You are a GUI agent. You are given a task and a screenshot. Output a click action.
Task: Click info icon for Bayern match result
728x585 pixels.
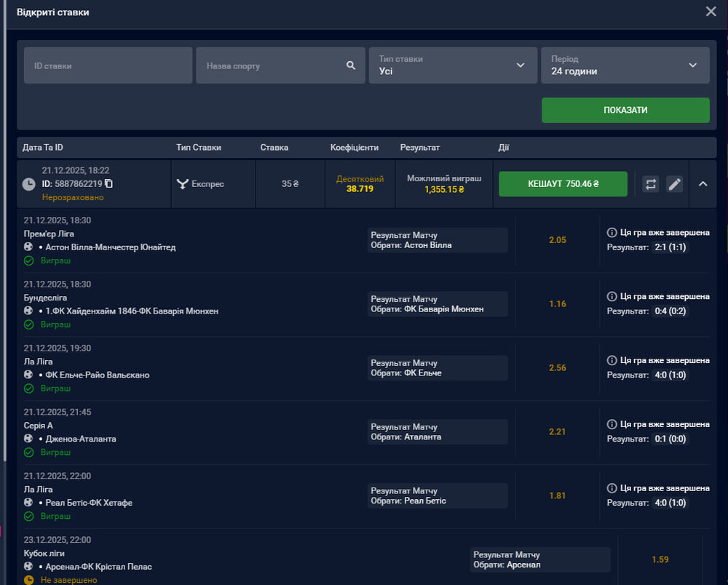tap(612, 297)
